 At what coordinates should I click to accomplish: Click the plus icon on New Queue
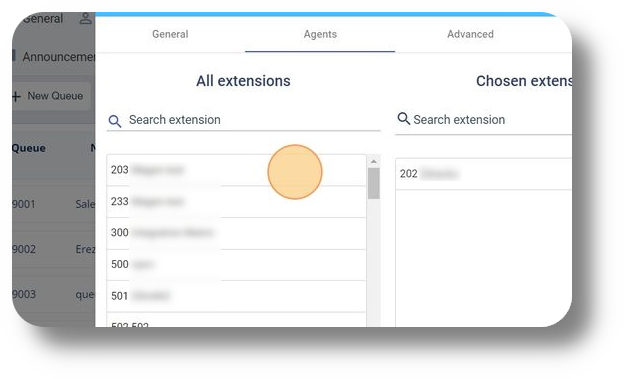tap(16, 96)
